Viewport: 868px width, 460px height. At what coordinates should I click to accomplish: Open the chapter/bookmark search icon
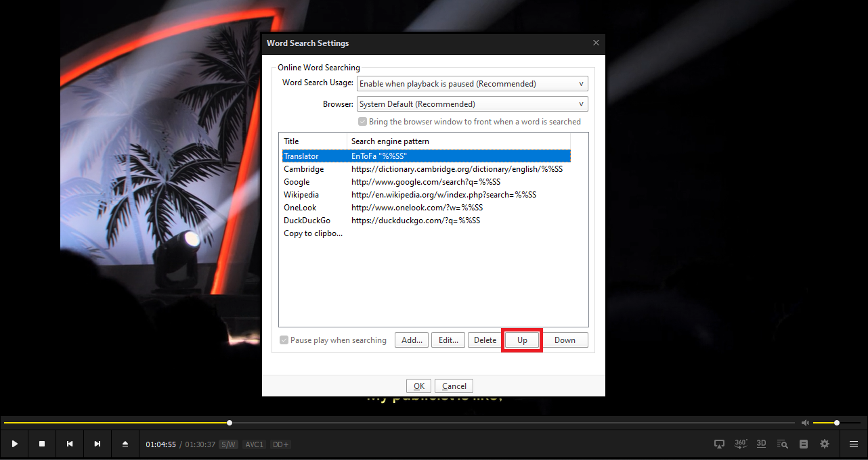coord(783,444)
